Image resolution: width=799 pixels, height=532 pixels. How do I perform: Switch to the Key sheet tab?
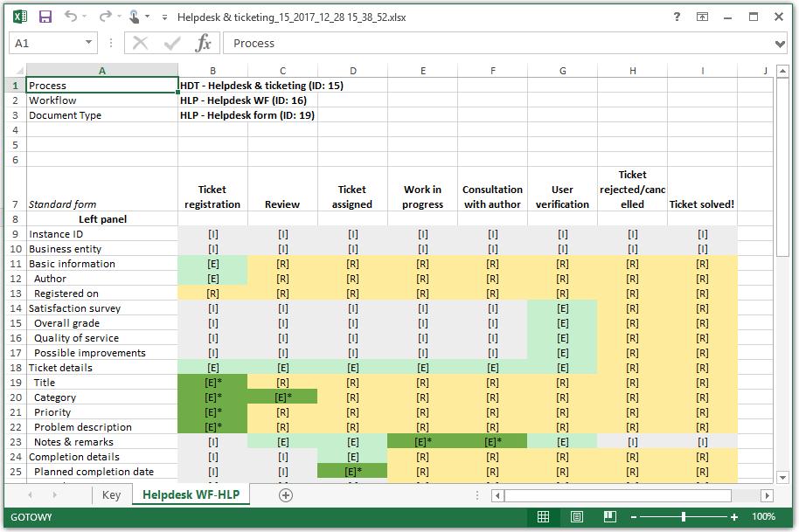click(x=111, y=494)
